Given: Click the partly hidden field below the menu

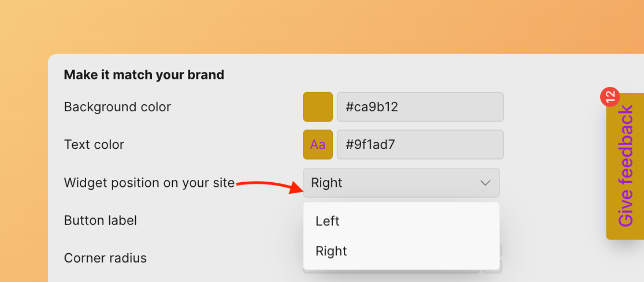Looking at the screenshot, I should [x=493, y=267].
